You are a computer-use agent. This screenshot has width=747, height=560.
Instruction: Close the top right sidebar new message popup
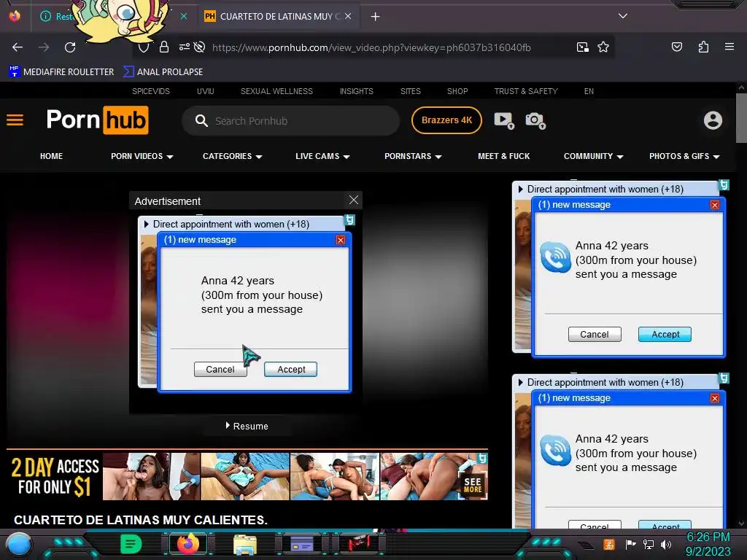coord(715,205)
